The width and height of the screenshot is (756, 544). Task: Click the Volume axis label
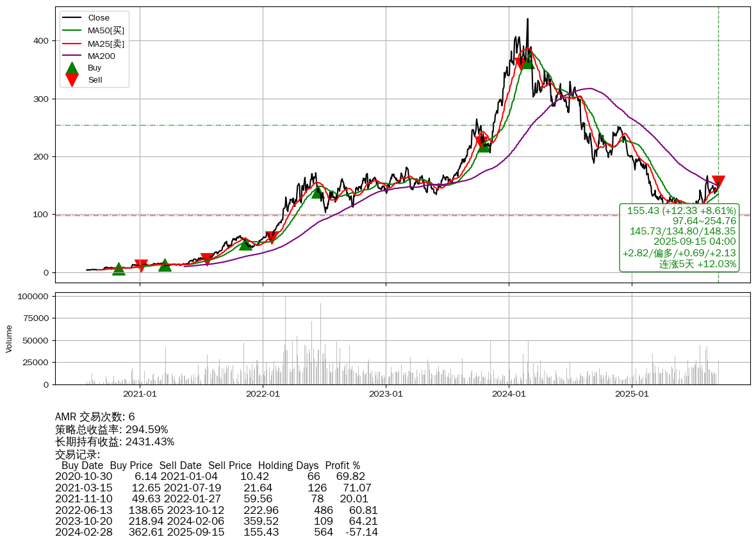(9, 338)
